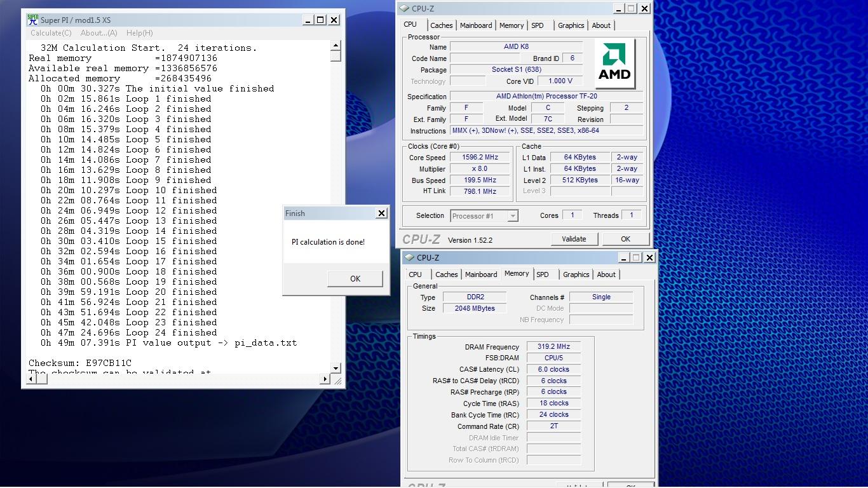The image size is (868, 488).
Task: Click the memory Type field DDR2
Action: click(475, 297)
